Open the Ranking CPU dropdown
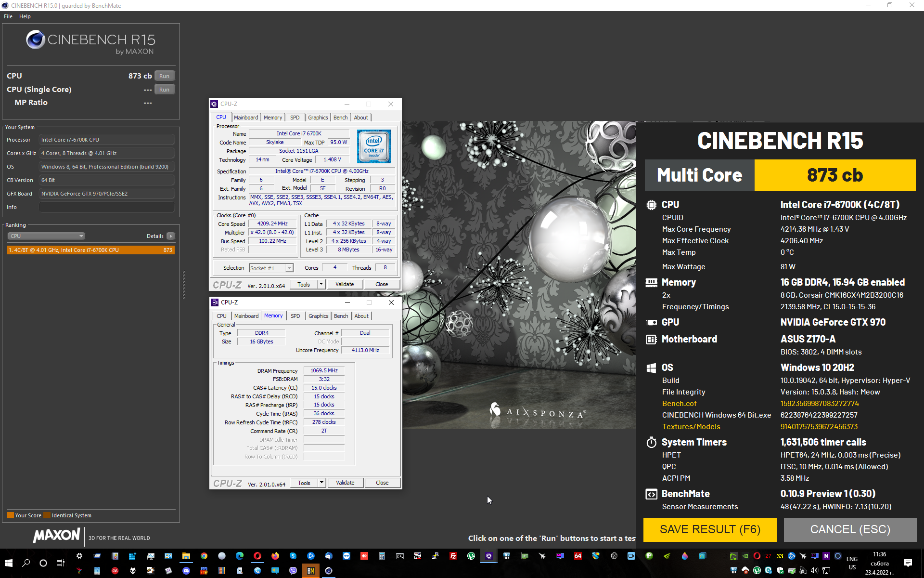Viewport: 924px width, 578px height. click(x=46, y=236)
